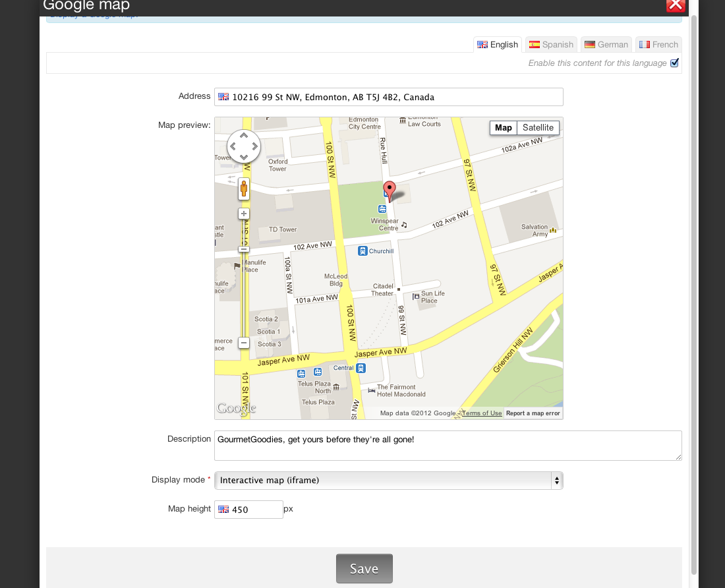Pan the map down with arrow
Viewport: 725px width, 588px height.
click(244, 157)
